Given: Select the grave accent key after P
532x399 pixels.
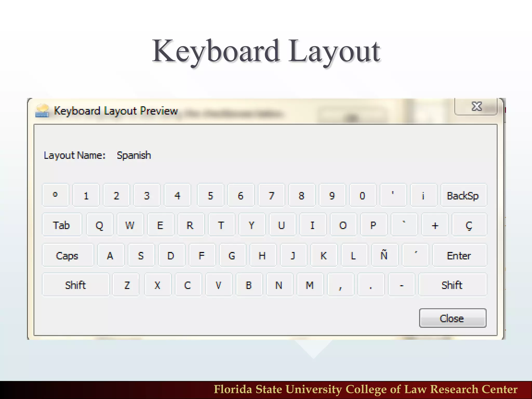Looking at the screenshot, I should coord(404,225).
